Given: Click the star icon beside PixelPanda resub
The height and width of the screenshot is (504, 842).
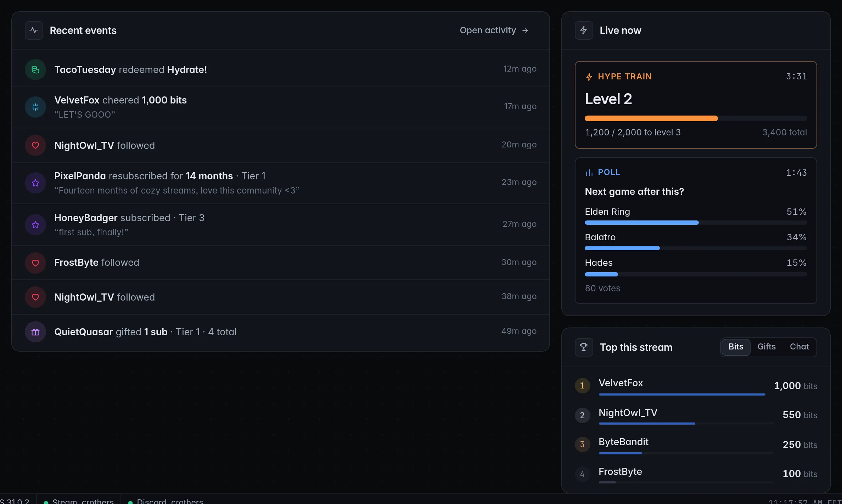Looking at the screenshot, I should pyautogui.click(x=35, y=183).
